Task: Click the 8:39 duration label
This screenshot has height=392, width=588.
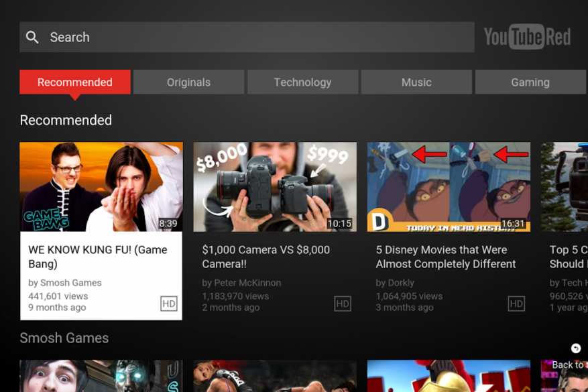Action: [168, 223]
